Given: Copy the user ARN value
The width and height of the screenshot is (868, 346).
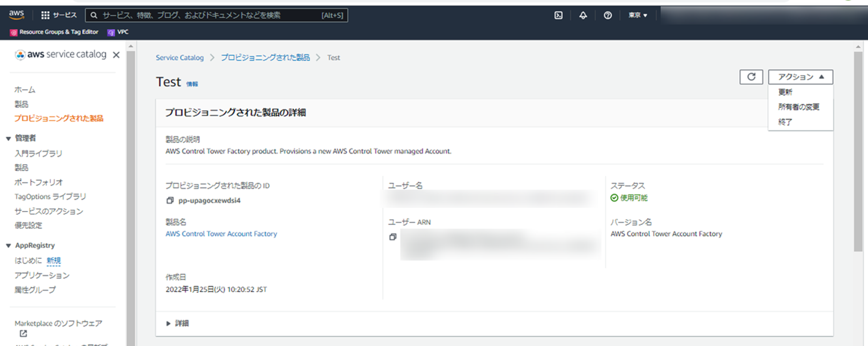Looking at the screenshot, I should point(393,237).
